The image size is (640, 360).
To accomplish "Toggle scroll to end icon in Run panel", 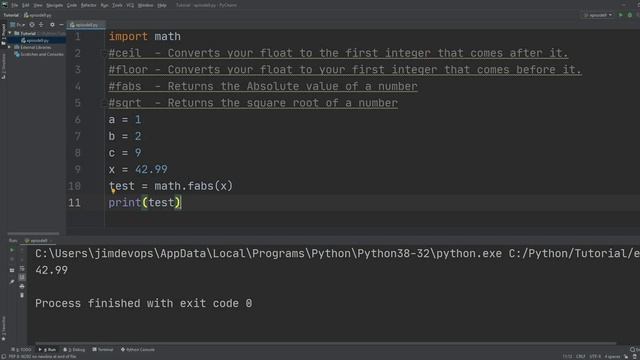I will coord(22,278).
